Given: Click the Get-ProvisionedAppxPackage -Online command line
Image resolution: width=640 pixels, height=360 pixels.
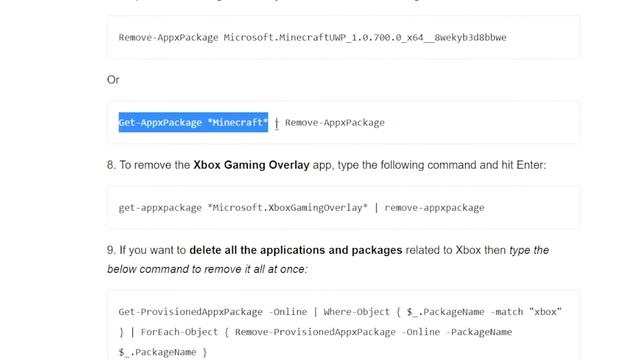Looking at the screenshot, I should 340,312.
